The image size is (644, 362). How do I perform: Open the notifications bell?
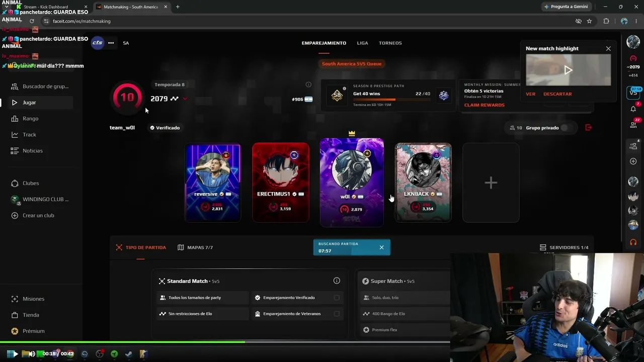(633, 109)
